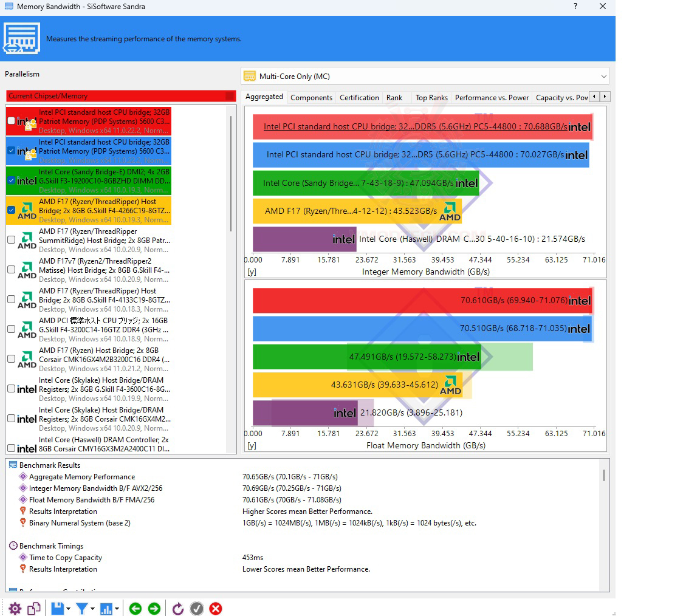Check the Haswell DRAM Controller row checkbox

[x=12, y=448]
